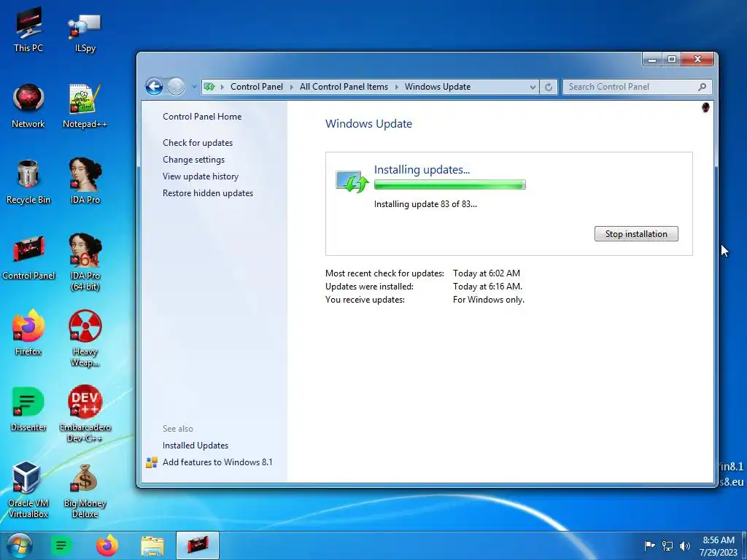
Task: Select Control Panel taskbar button
Action: point(198,545)
